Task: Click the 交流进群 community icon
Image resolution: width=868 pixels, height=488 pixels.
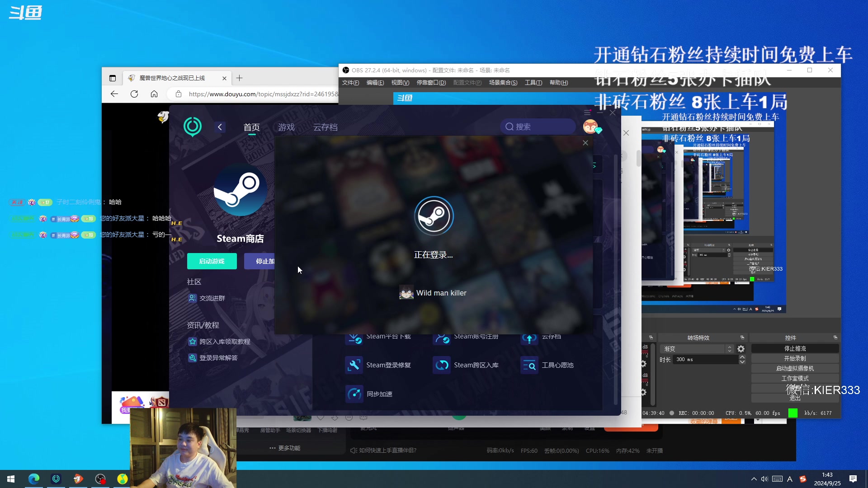Action: pyautogui.click(x=192, y=298)
